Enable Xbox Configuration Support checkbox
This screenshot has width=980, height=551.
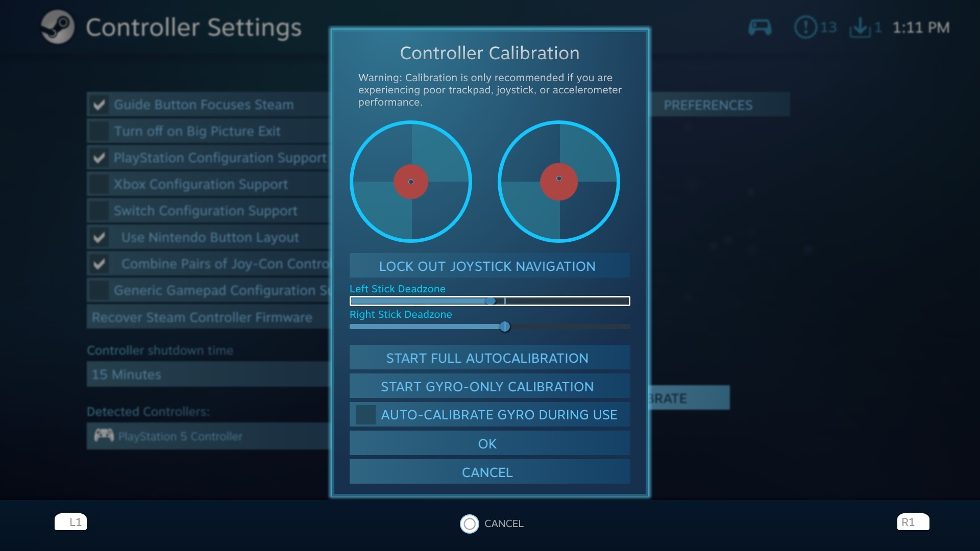click(x=99, y=184)
